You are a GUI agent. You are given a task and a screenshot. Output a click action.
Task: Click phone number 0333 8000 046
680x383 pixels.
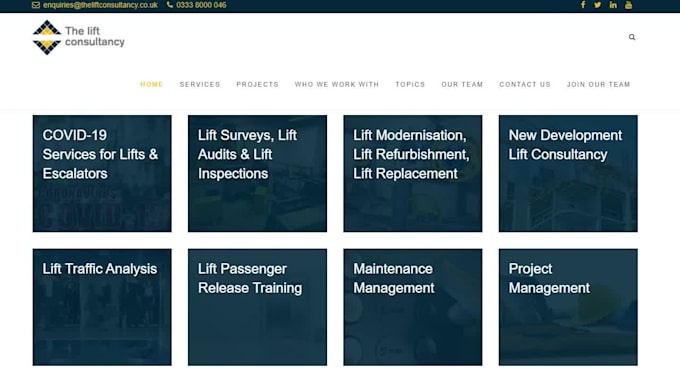coord(201,5)
